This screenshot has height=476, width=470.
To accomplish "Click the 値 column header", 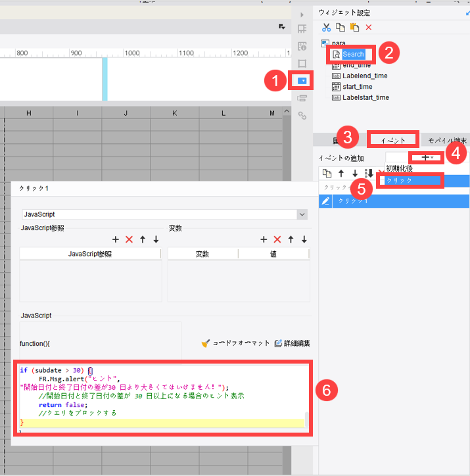I will coord(273,254).
